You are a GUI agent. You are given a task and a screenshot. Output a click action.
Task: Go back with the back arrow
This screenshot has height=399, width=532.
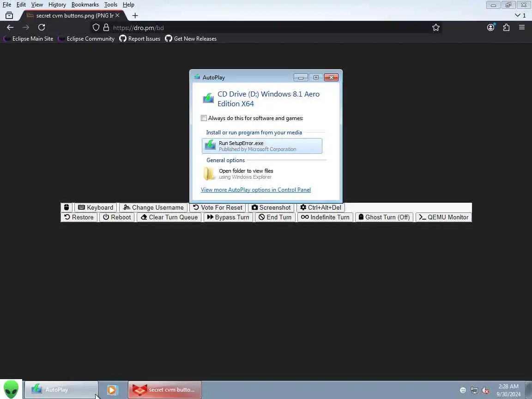pyautogui.click(x=10, y=28)
